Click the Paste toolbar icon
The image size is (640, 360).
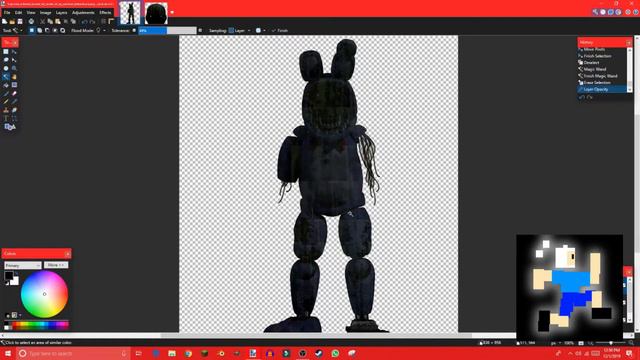pyautogui.click(x=58, y=22)
